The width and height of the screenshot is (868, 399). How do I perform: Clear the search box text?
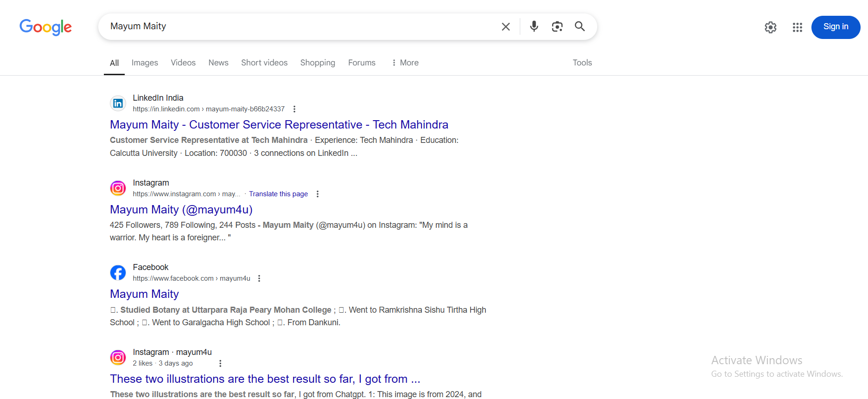(x=505, y=27)
